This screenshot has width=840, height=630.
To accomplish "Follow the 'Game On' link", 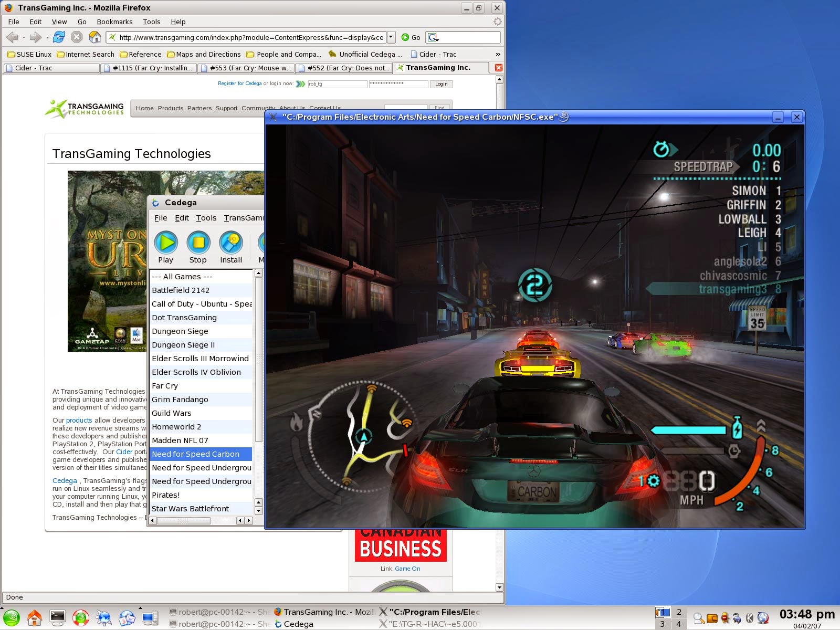I will point(407,569).
